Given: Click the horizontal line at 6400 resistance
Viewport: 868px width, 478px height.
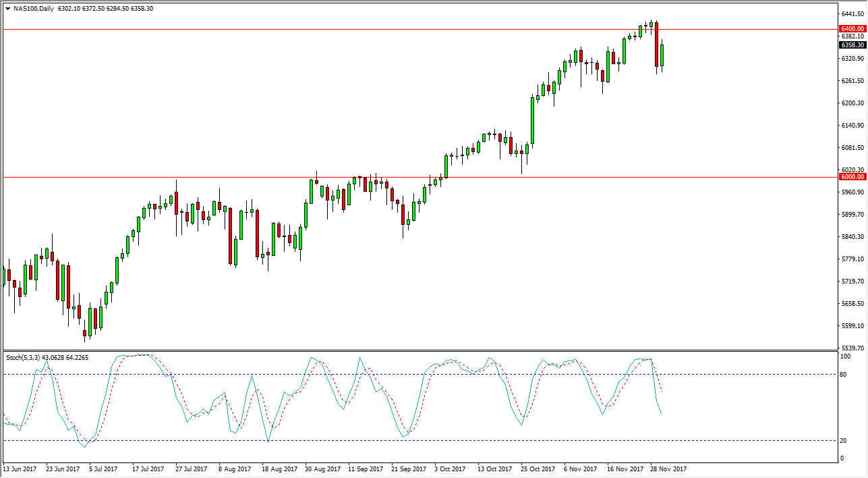Looking at the screenshot, I should click(405, 28).
